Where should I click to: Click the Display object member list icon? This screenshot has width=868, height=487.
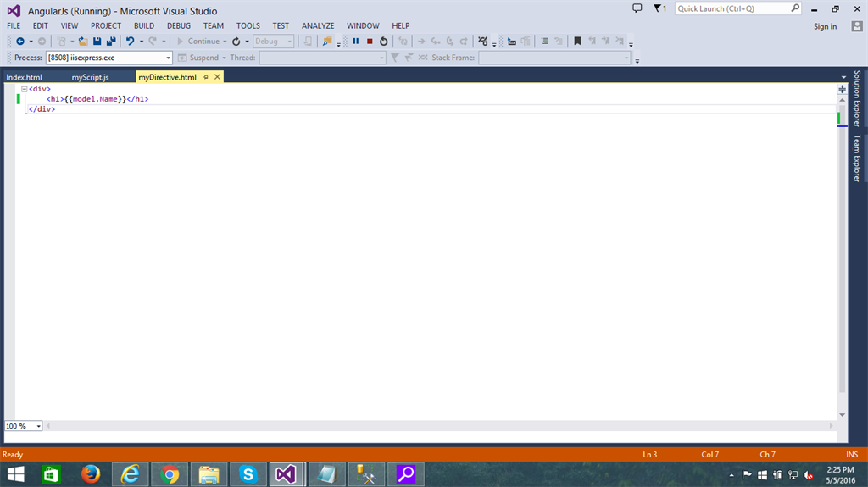click(x=511, y=42)
